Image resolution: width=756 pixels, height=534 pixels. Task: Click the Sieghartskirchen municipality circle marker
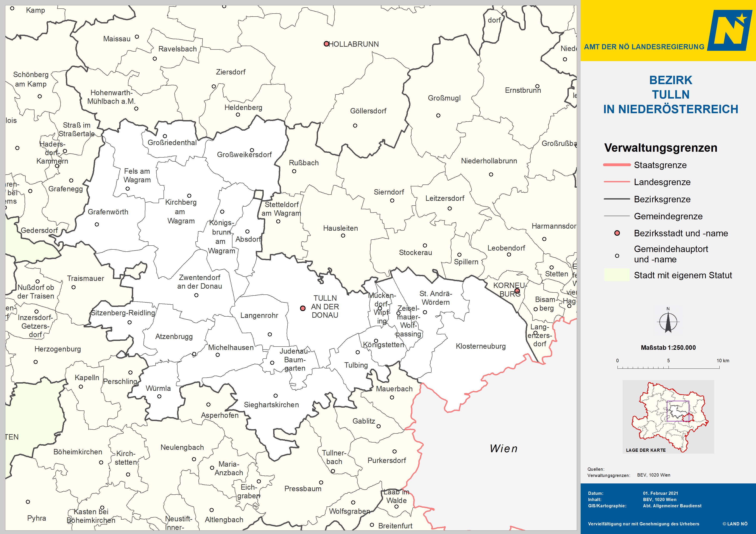tap(276, 395)
